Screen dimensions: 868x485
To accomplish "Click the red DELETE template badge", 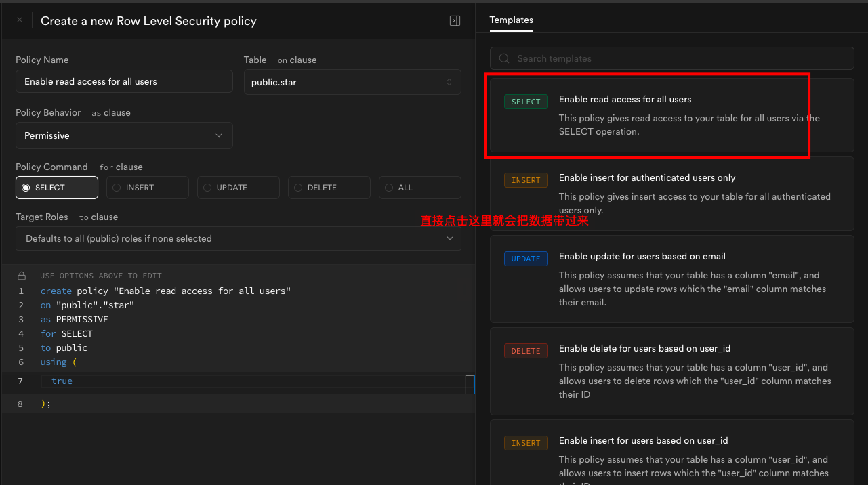I will [526, 351].
